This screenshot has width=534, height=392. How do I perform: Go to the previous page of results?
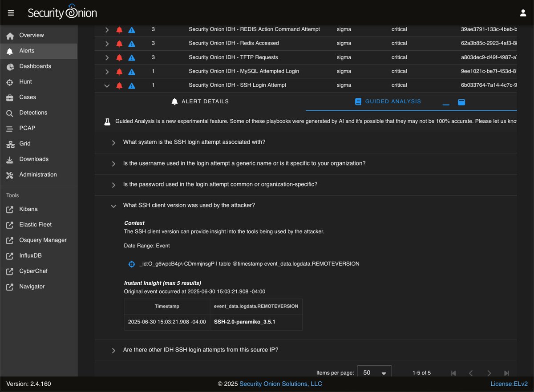click(x=471, y=373)
